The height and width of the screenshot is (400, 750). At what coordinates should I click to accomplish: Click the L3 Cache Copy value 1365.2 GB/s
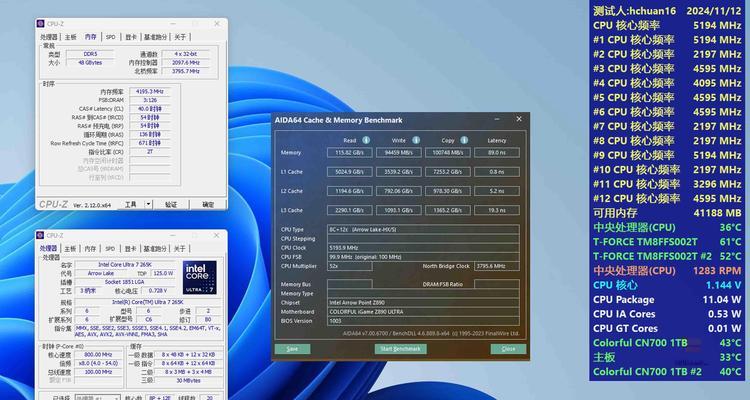[x=448, y=210]
